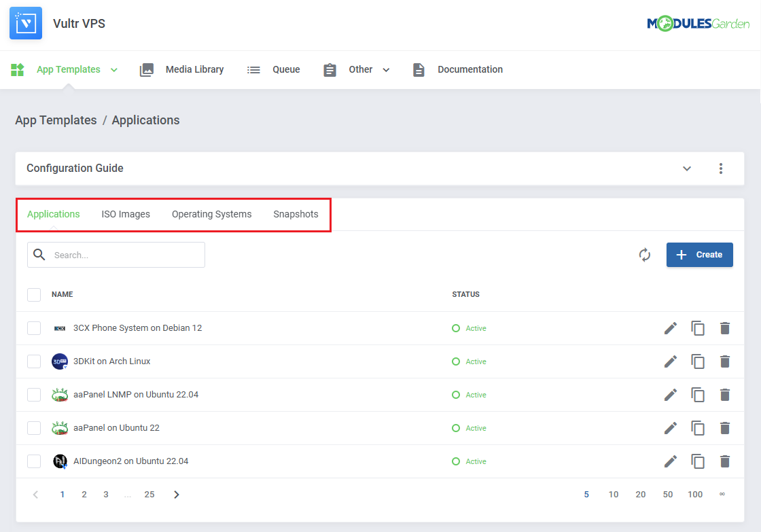Click the Queue list icon
Screen dimensions: 761x532
pyautogui.click(x=253, y=70)
